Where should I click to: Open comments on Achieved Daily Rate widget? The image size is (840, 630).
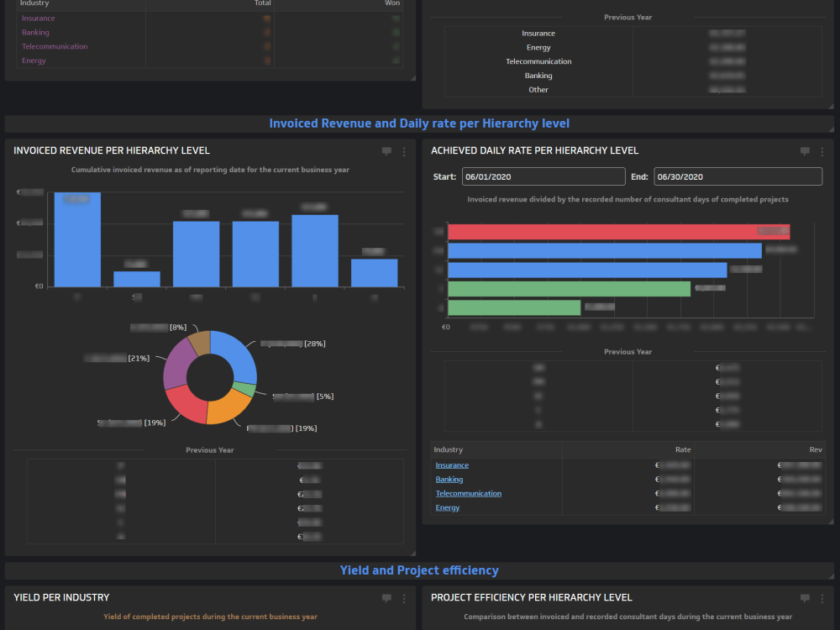click(805, 151)
